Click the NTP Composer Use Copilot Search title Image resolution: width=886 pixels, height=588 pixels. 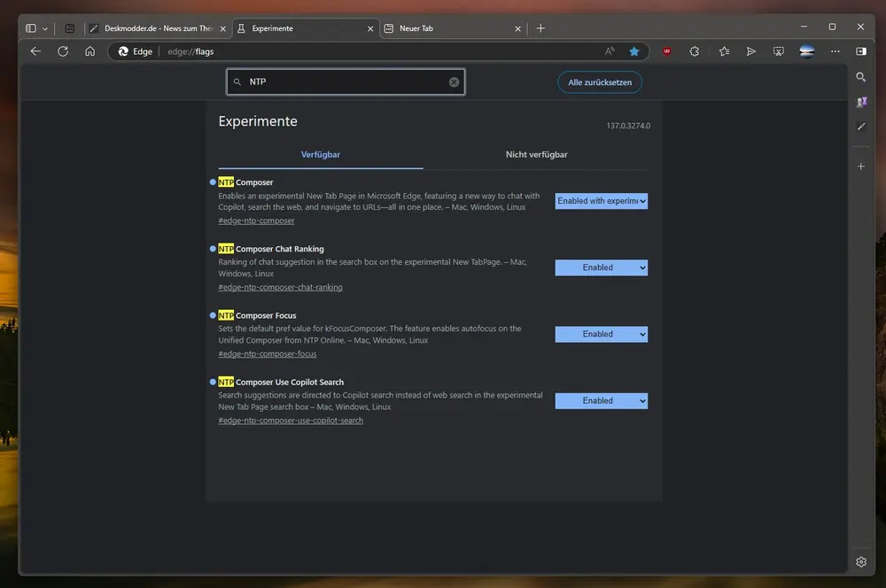coord(281,383)
